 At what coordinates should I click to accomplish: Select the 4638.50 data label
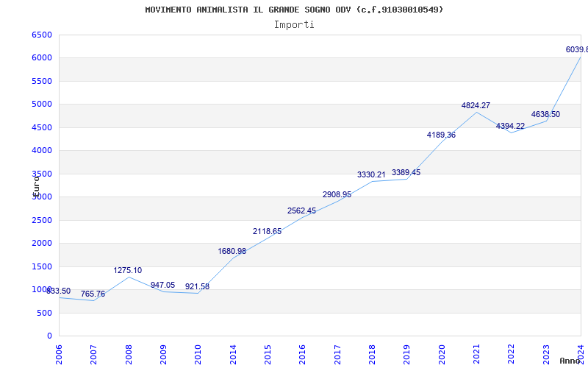(x=545, y=114)
